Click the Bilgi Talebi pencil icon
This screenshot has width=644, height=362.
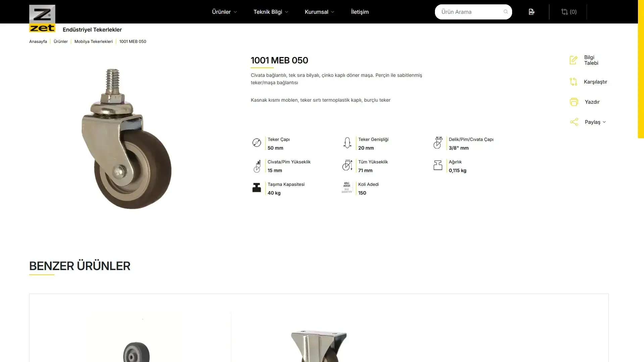[574, 60]
